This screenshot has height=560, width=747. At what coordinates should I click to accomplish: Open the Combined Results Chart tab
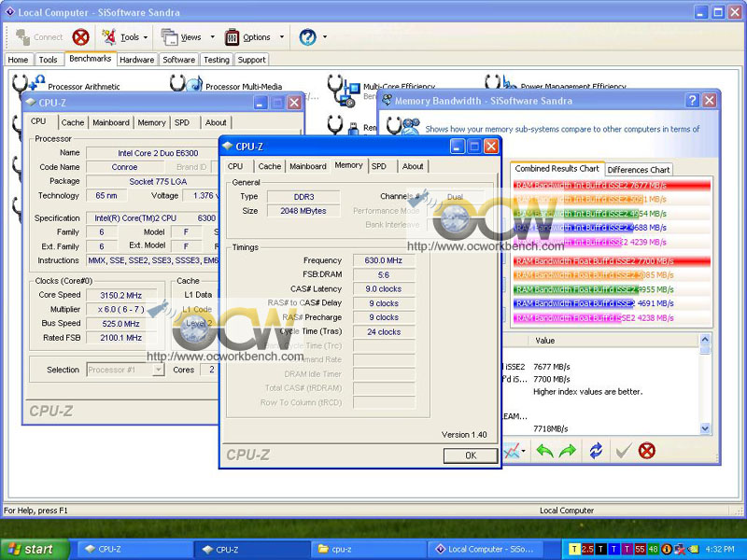coord(557,169)
